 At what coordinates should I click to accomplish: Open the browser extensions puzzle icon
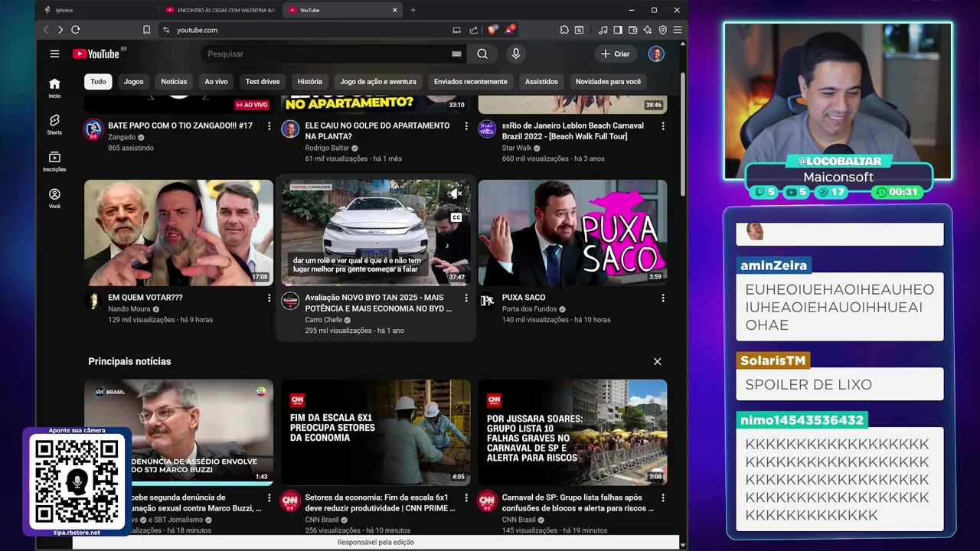(564, 30)
